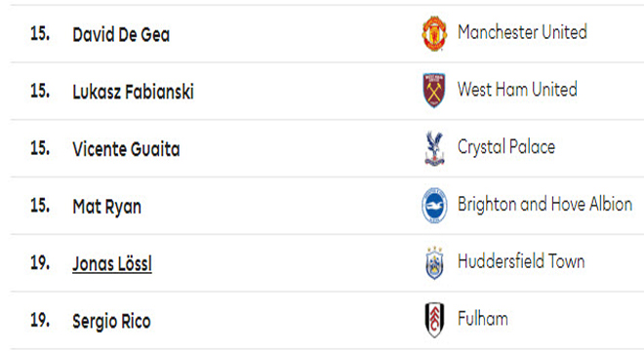
Task: Open Sergio Rico's profile
Action: pos(111,322)
